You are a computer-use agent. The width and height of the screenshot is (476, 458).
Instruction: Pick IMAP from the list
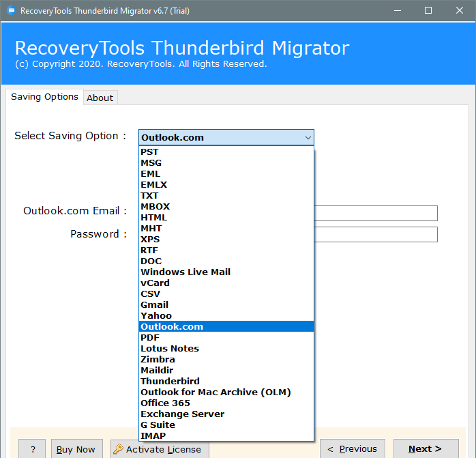226,436
